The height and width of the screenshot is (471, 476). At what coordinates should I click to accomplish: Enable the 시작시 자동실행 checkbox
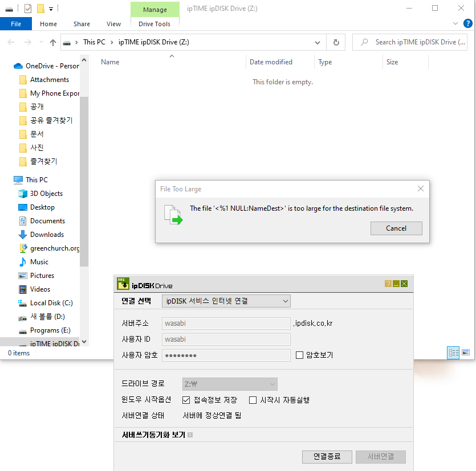[x=253, y=400]
